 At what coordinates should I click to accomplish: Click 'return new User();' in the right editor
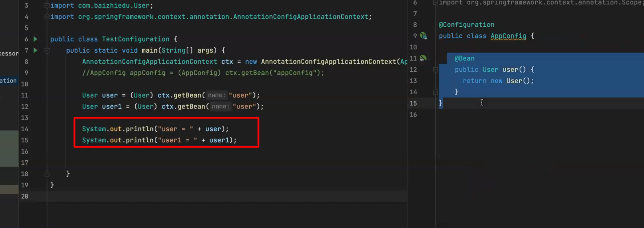pyautogui.click(x=498, y=81)
